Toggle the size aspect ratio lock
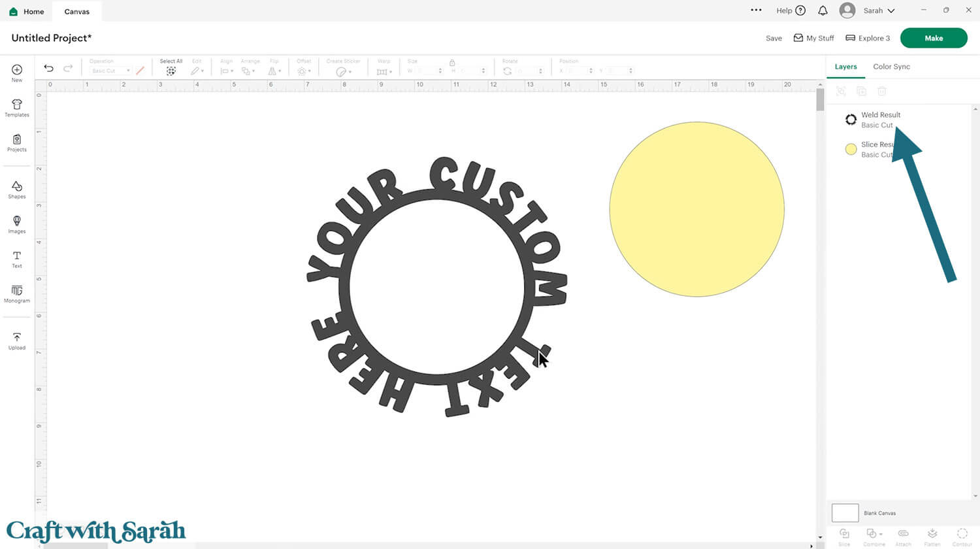The image size is (980, 549). 451,62
